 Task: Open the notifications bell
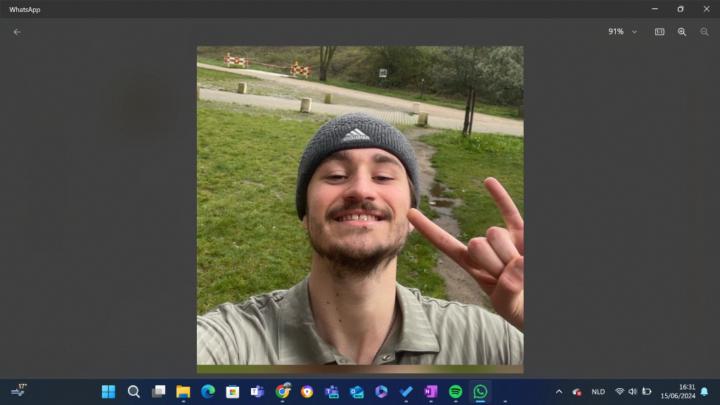(x=704, y=392)
